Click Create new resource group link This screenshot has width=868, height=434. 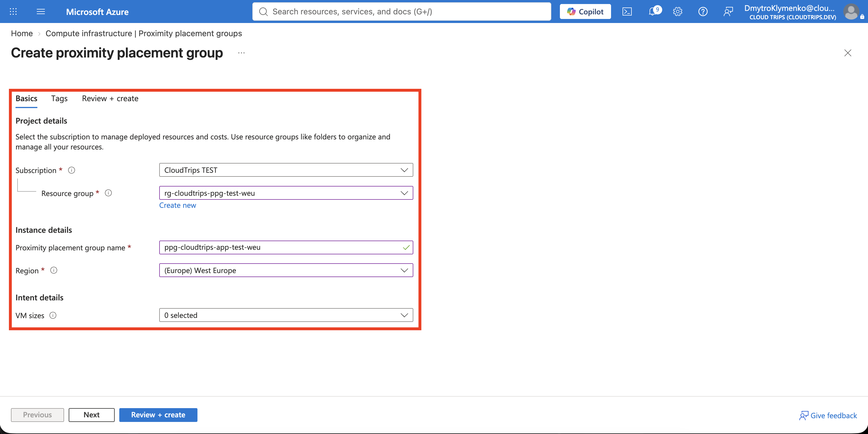tap(178, 205)
